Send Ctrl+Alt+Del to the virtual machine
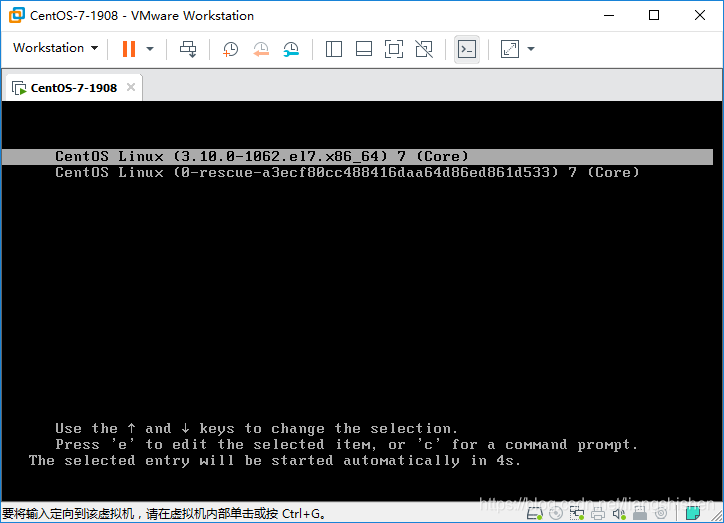Viewport: 724px width, 523px height. (x=188, y=49)
